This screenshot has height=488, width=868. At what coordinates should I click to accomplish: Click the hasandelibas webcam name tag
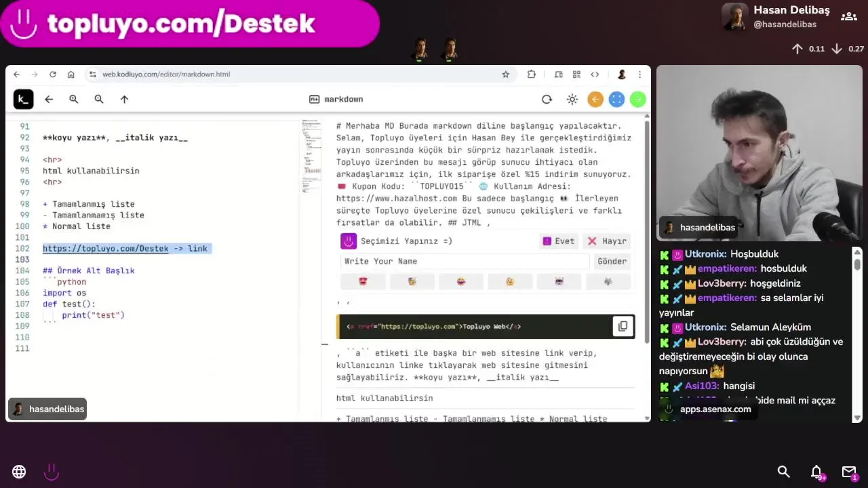click(x=699, y=228)
